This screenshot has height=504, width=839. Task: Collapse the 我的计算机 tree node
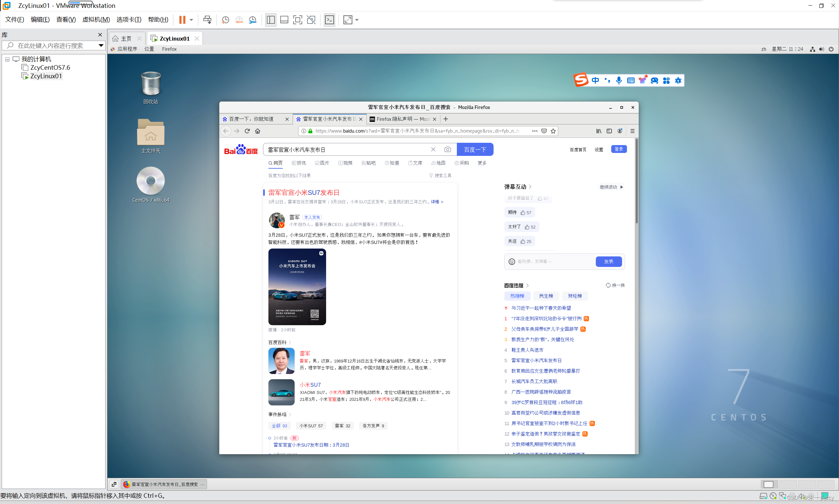pos(7,59)
